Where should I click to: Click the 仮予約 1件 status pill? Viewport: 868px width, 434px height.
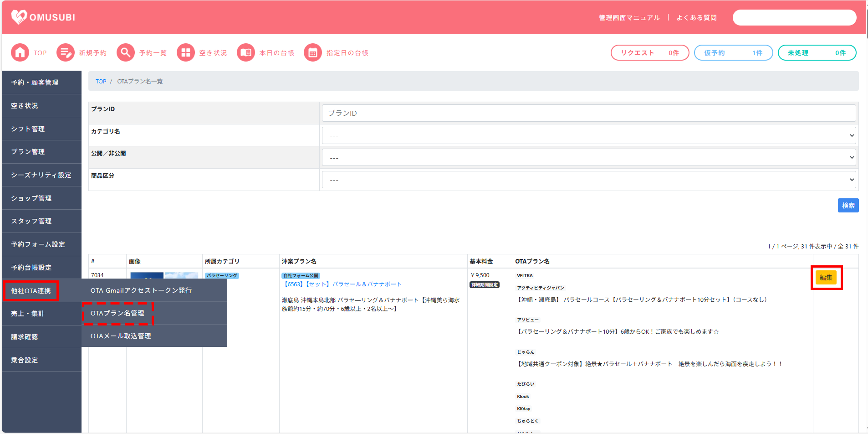click(733, 53)
